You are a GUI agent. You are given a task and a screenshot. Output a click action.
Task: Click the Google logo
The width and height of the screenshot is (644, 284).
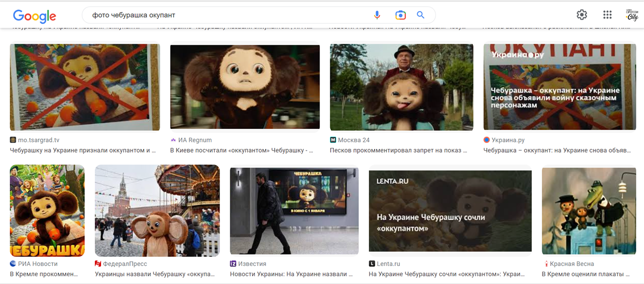point(35,16)
